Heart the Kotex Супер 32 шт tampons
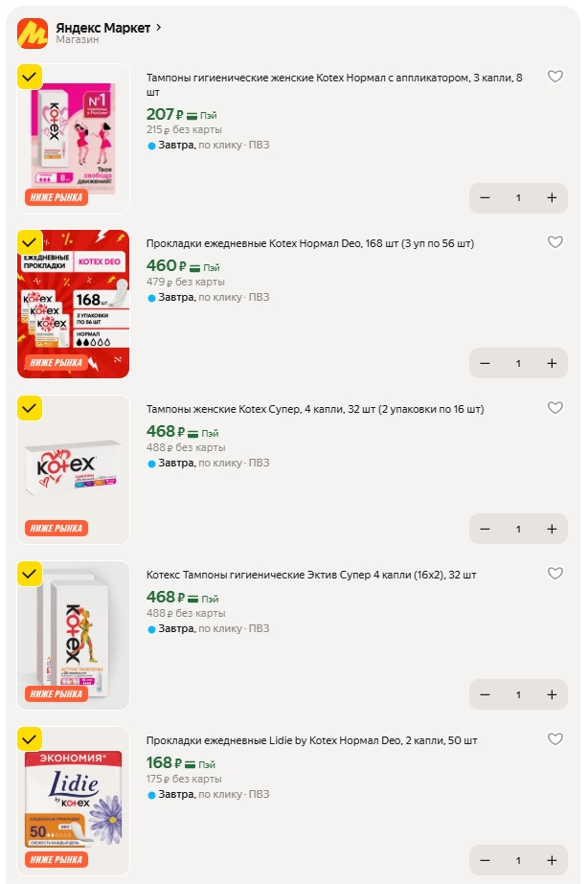Viewport: 588px width, 884px height. [554, 408]
